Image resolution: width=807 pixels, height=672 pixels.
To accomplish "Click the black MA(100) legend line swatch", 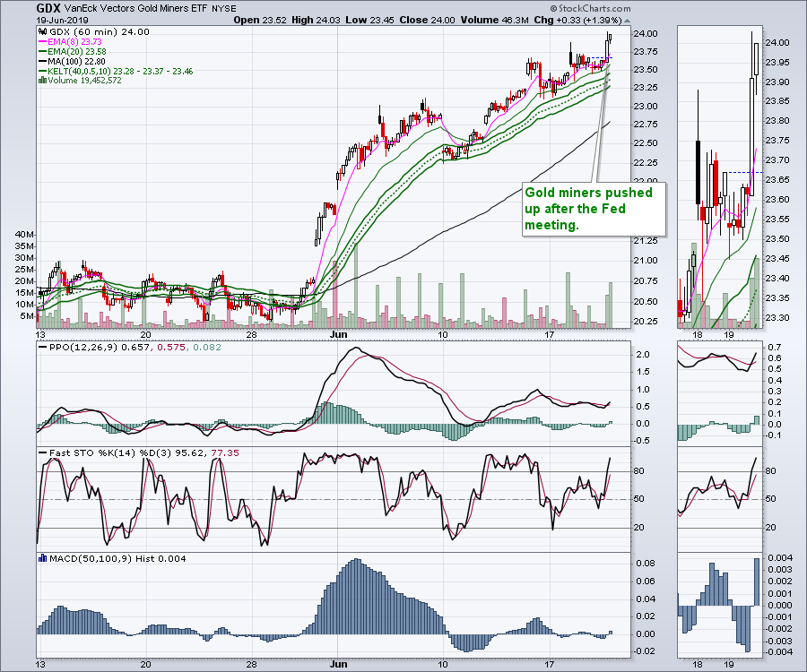I will click(43, 61).
